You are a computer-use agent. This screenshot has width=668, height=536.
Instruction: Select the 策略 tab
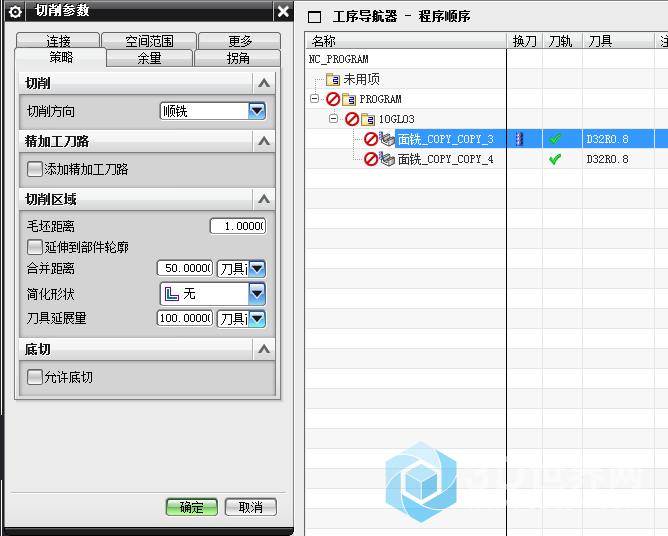point(60,57)
